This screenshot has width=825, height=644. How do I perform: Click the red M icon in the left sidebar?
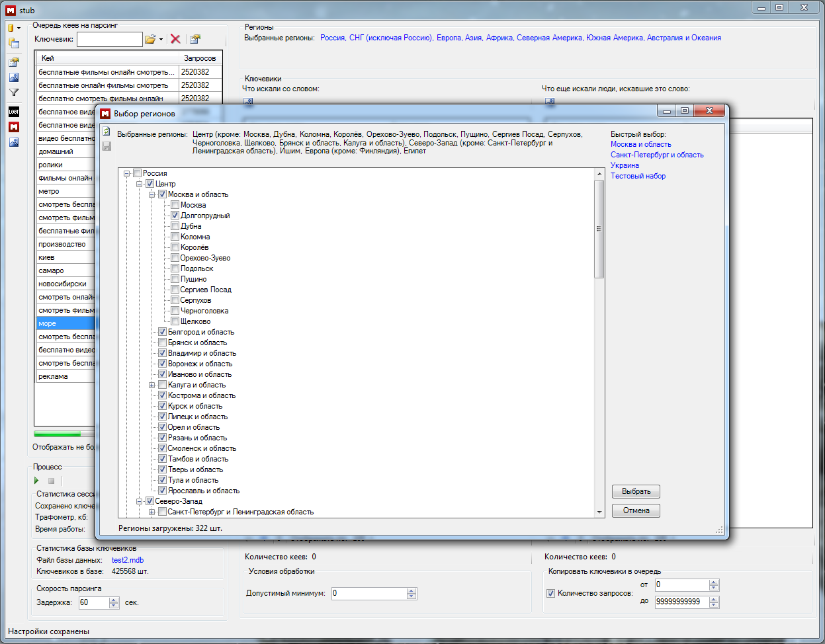pos(14,127)
